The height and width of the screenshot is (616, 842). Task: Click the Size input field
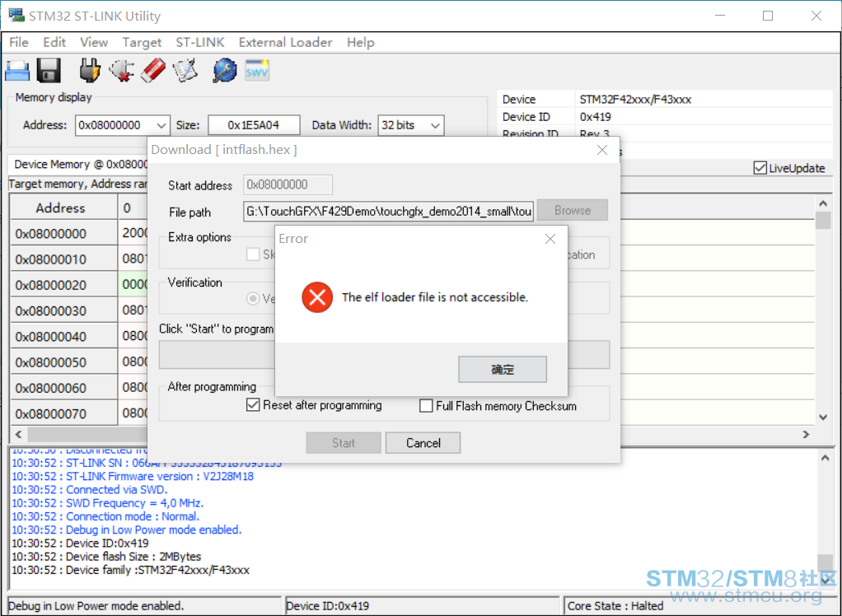[254, 125]
